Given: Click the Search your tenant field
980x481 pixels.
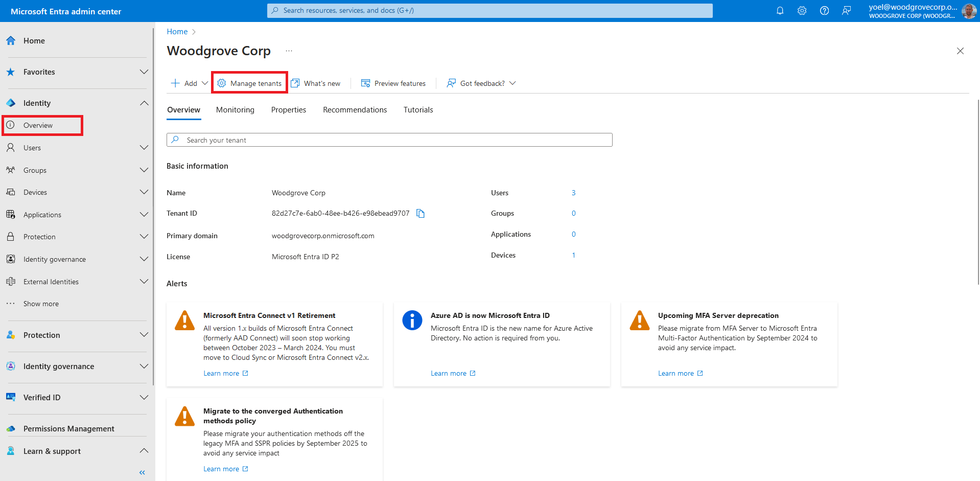Looking at the screenshot, I should pos(389,140).
